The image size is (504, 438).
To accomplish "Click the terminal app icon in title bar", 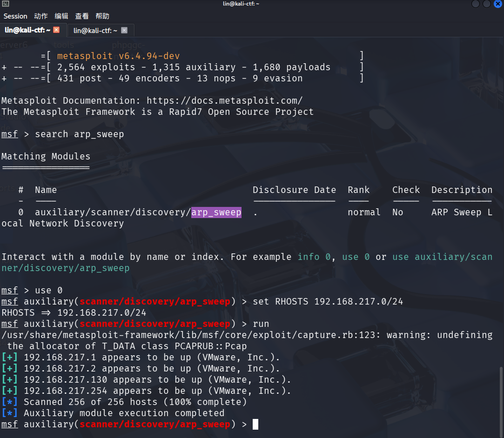I will (6, 4).
